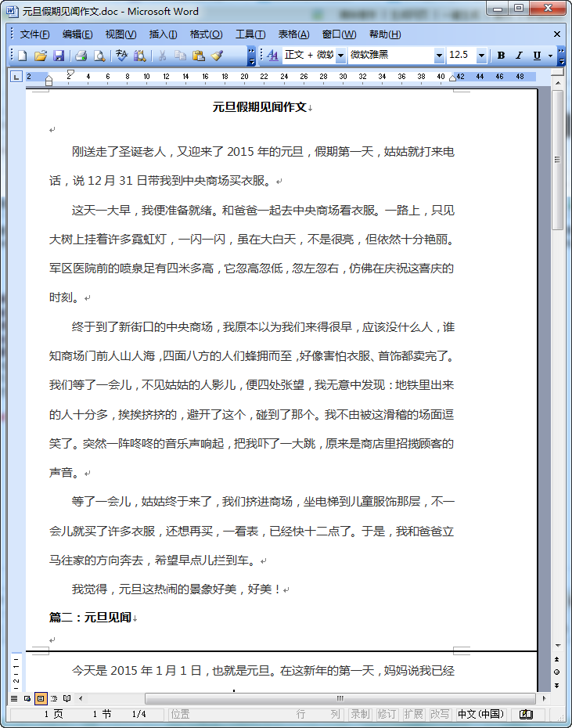Save the document with the floppy icon
The width and height of the screenshot is (572, 728).
click(59, 56)
